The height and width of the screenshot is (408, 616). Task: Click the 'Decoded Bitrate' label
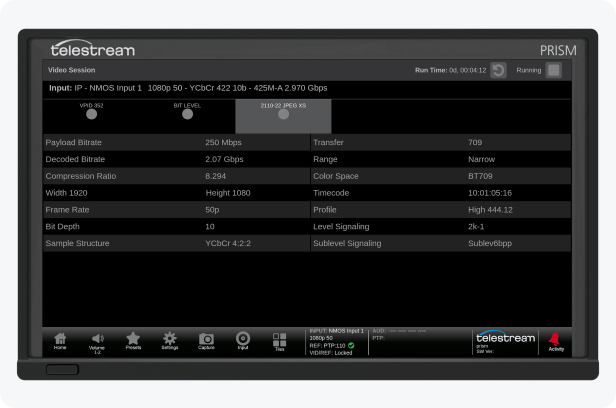(x=75, y=159)
